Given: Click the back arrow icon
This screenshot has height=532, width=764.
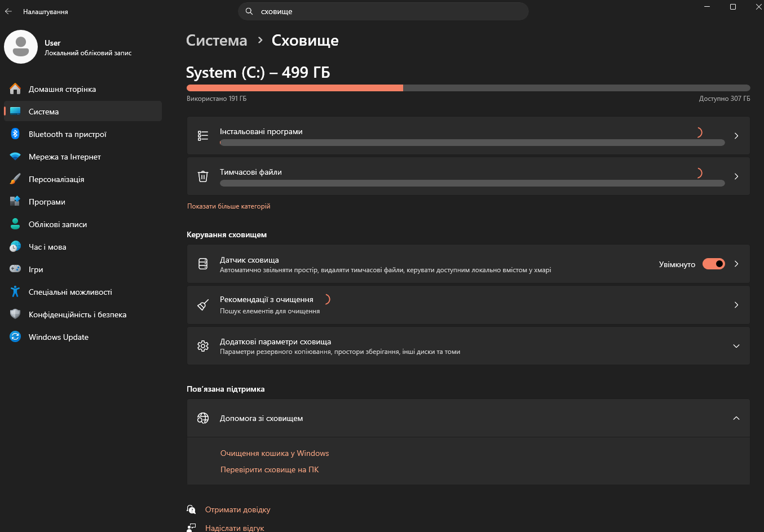Looking at the screenshot, I should [x=8, y=11].
